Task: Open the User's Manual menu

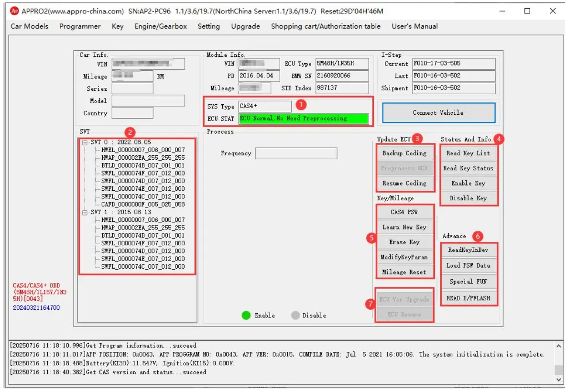Action: point(414,26)
